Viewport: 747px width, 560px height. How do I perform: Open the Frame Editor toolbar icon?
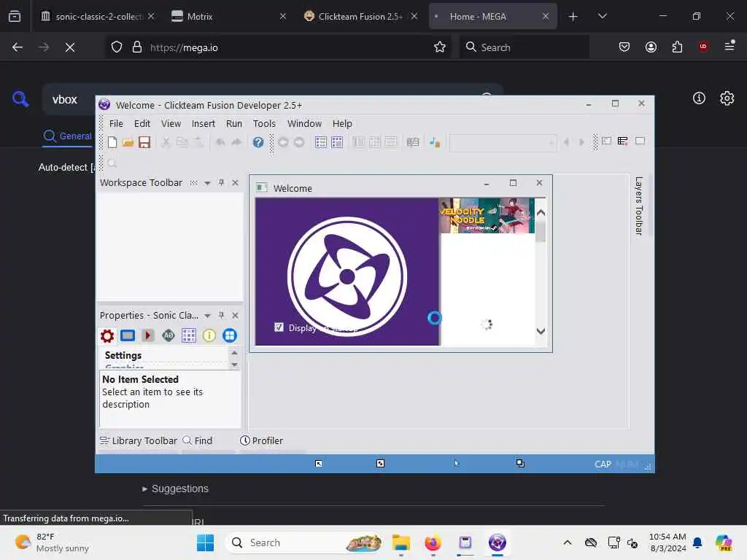click(x=337, y=142)
